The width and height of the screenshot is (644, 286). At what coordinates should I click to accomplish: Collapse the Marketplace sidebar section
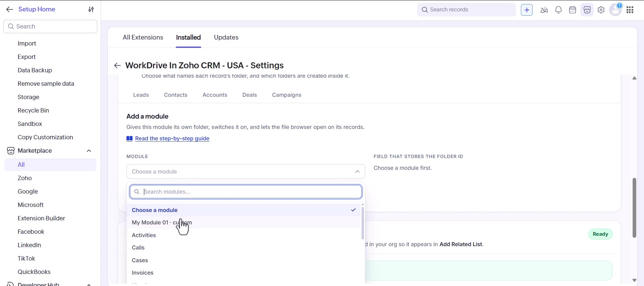[x=89, y=151]
